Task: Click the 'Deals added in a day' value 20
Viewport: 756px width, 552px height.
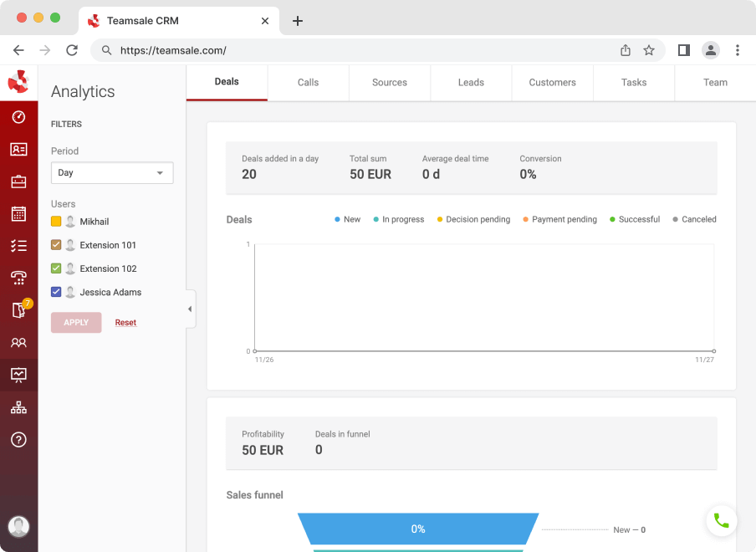Action: tap(248, 175)
